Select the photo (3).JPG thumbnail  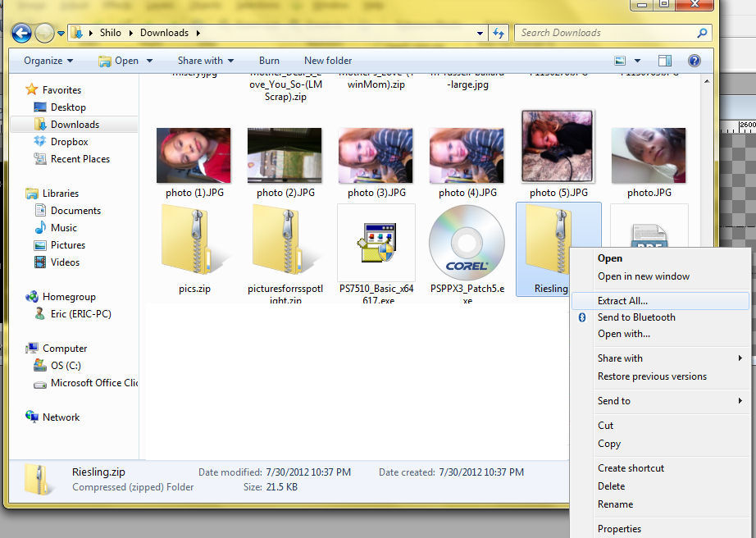376,155
